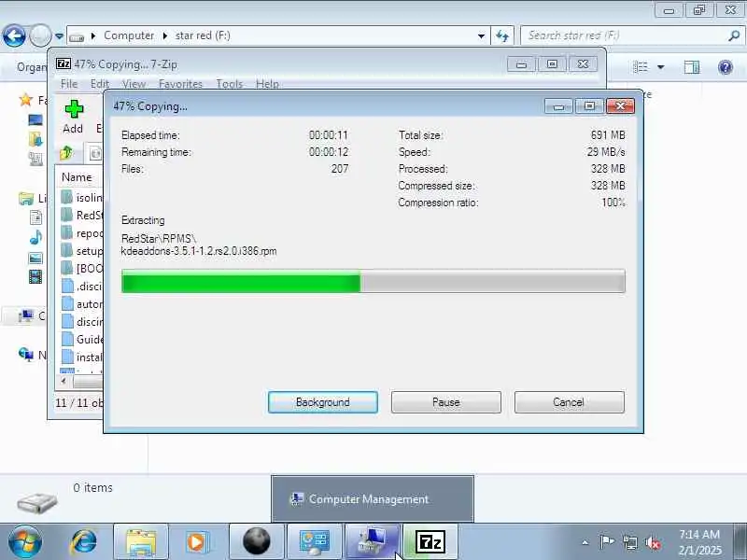The height and width of the screenshot is (560, 747).
Task: Open Windows Media Player from the taskbar
Action: [x=196, y=542]
